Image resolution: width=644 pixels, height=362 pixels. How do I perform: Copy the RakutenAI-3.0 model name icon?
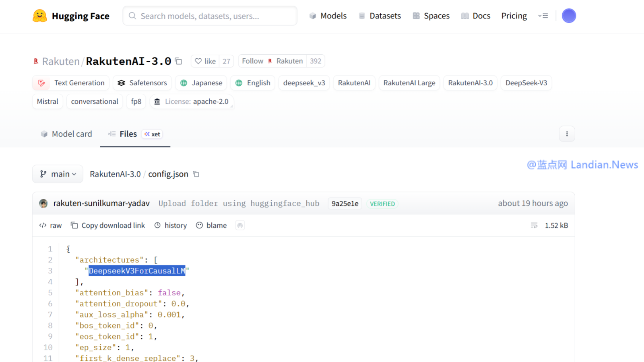coord(178,61)
